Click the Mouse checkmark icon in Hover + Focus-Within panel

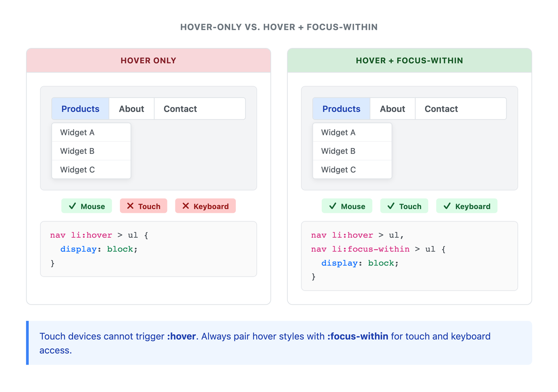(333, 206)
